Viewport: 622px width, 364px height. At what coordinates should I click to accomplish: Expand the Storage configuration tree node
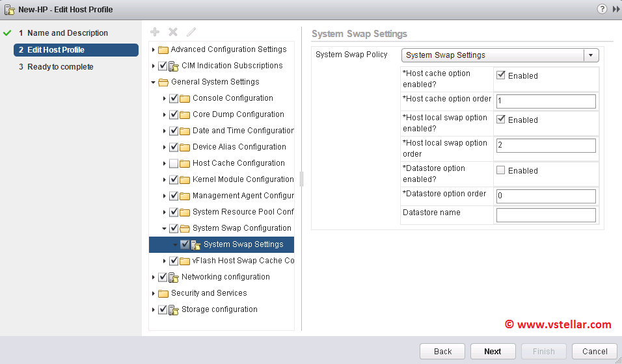tap(154, 310)
